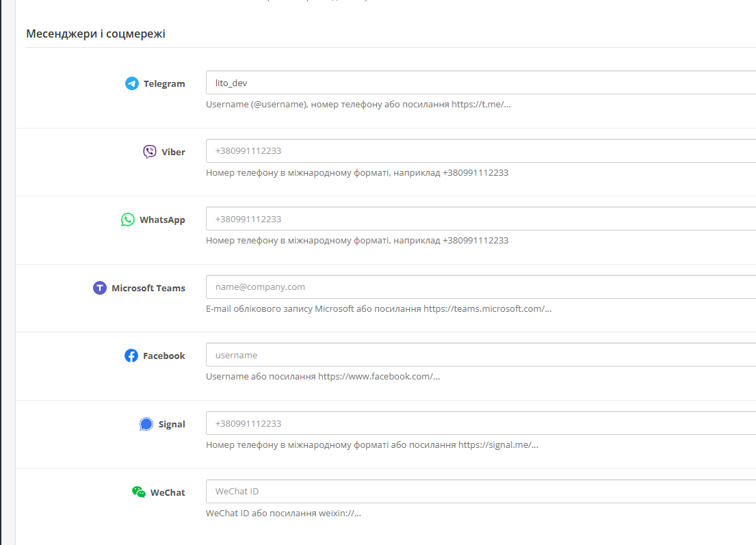Focus the Microsoft Teams email field

[x=481, y=287]
